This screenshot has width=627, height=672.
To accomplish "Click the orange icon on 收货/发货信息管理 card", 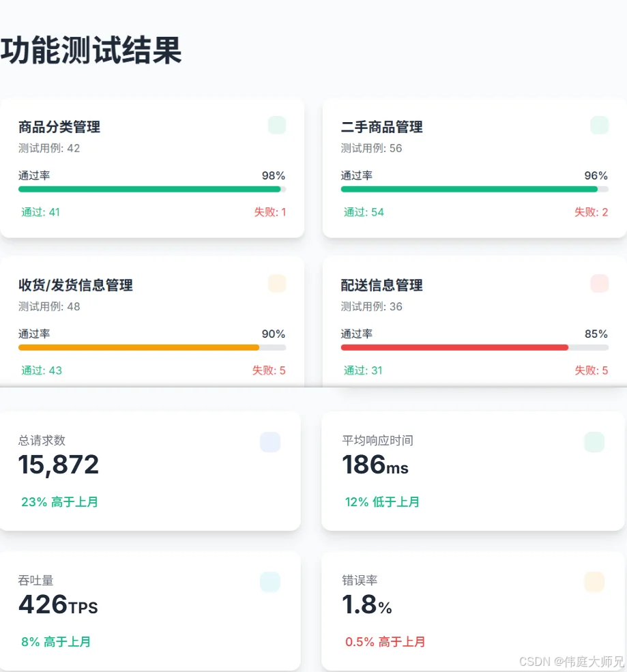I will (x=277, y=283).
